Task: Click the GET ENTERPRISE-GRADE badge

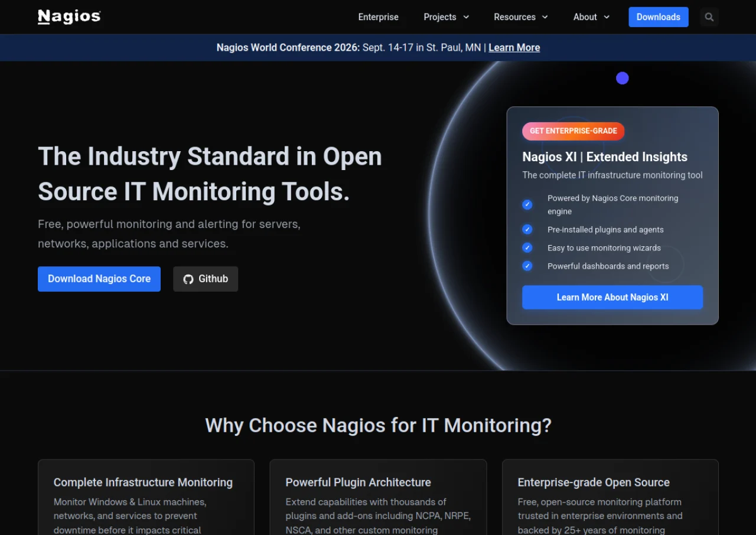Action: (x=573, y=131)
